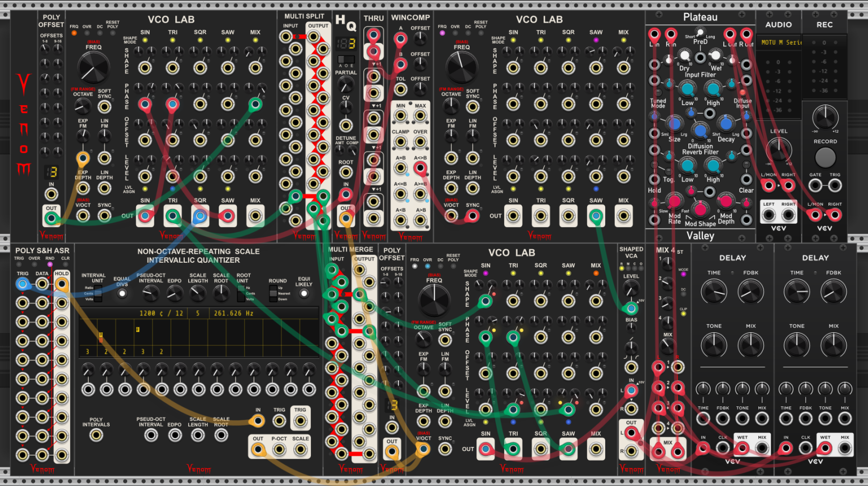
Task: Toggle the EQUI LIKELY button on the quantizer
Action: pyautogui.click(x=304, y=293)
